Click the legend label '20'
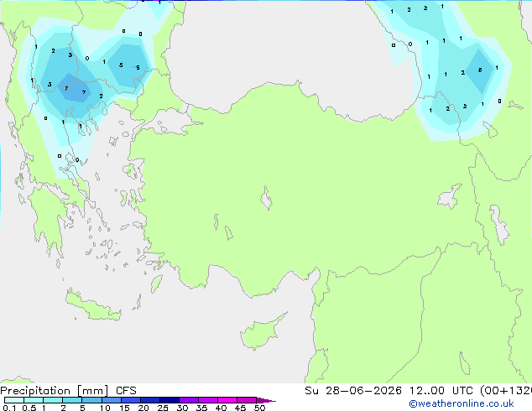This screenshot has height=411, width=532. coord(143,408)
